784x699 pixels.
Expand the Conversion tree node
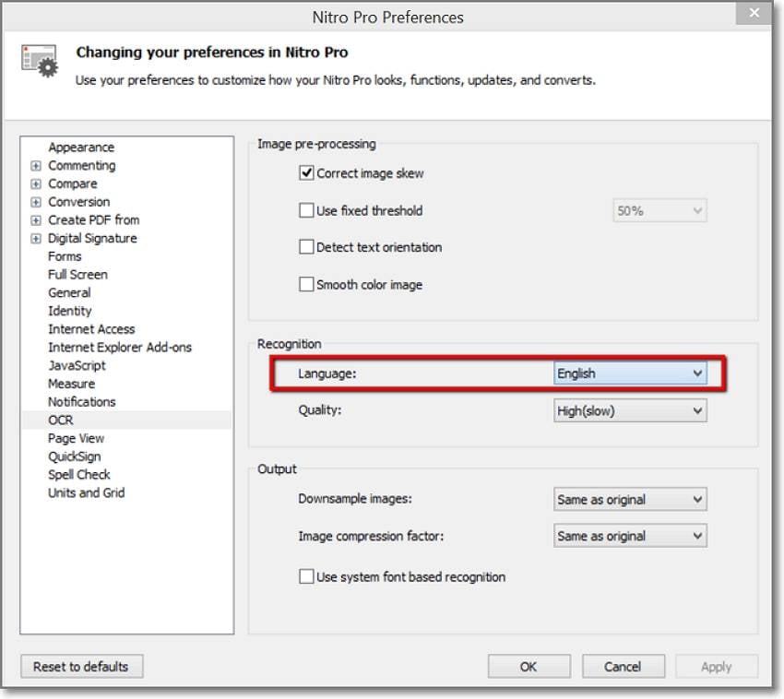tap(35, 203)
